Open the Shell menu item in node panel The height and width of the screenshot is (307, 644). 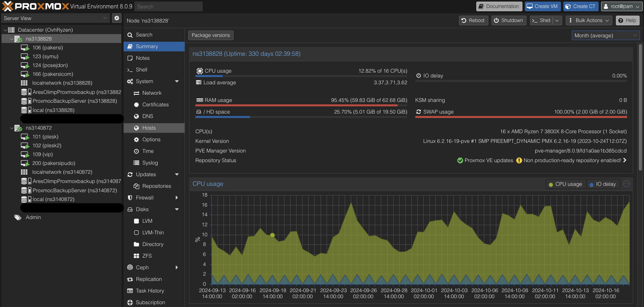(x=154, y=70)
